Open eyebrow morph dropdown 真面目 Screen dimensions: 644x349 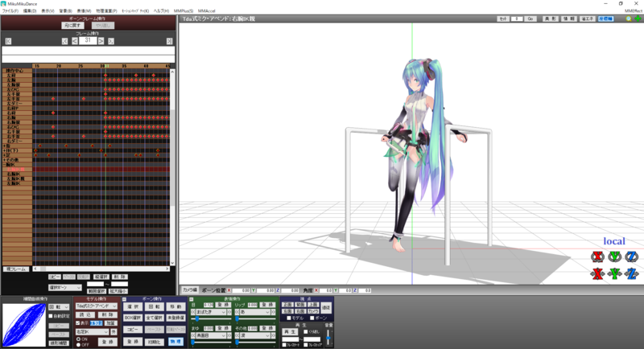point(211,335)
